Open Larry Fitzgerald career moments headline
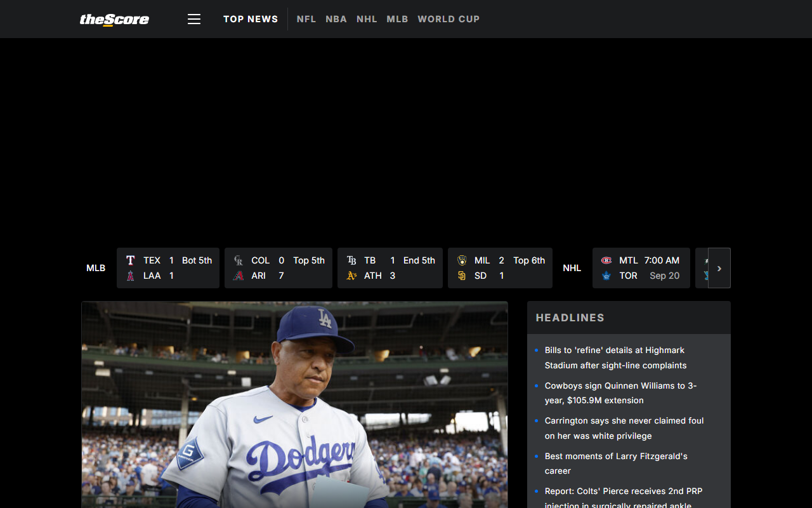 616,464
